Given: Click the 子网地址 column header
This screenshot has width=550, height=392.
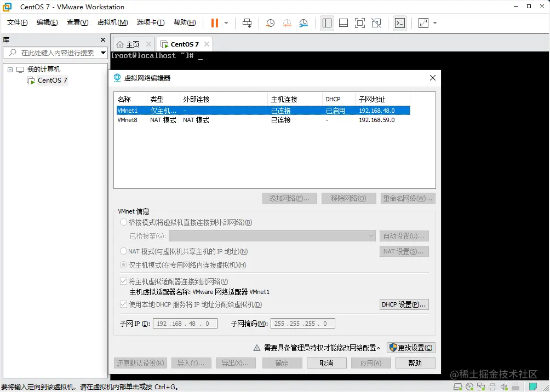Looking at the screenshot, I should [x=382, y=99].
